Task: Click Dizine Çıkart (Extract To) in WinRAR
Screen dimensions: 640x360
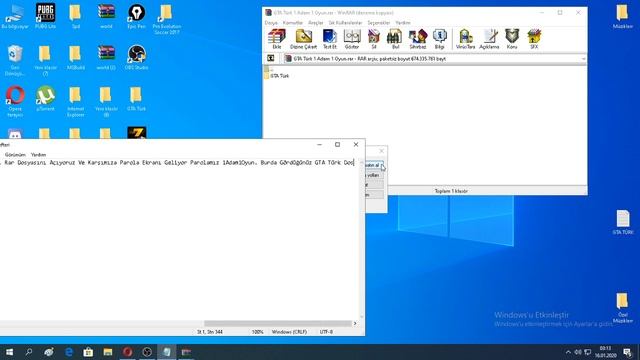Action: [x=303, y=39]
